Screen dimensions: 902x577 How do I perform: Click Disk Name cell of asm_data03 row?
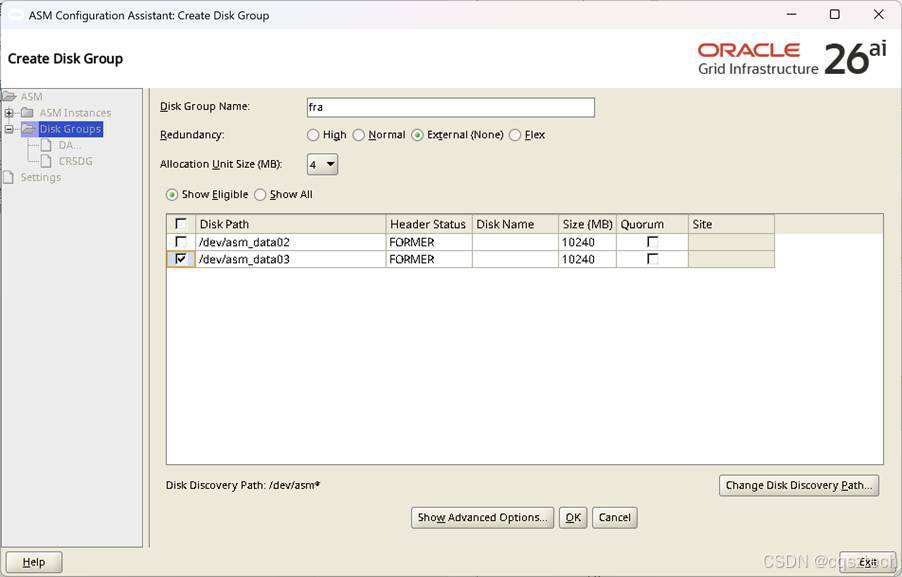(x=515, y=259)
